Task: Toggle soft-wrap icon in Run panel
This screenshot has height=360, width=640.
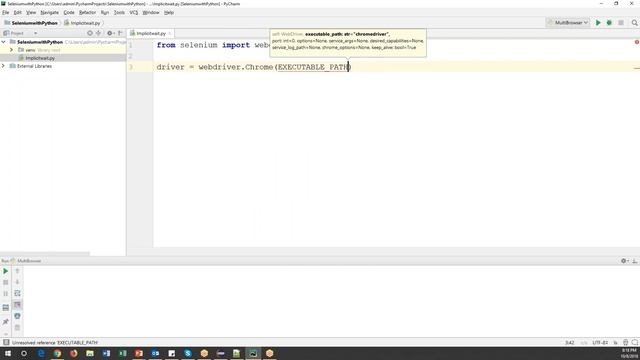Action: coord(17,293)
